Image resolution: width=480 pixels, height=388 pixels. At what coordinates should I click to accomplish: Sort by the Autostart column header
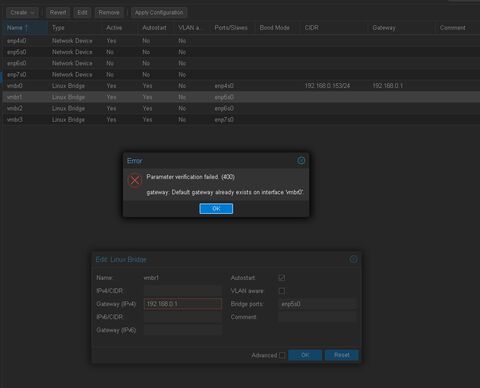click(156, 28)
